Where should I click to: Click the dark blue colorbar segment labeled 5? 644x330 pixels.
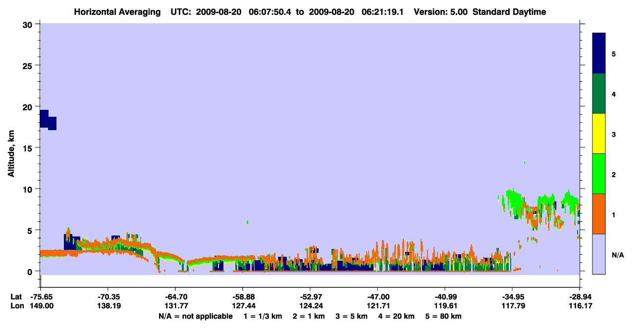[599, 53]
